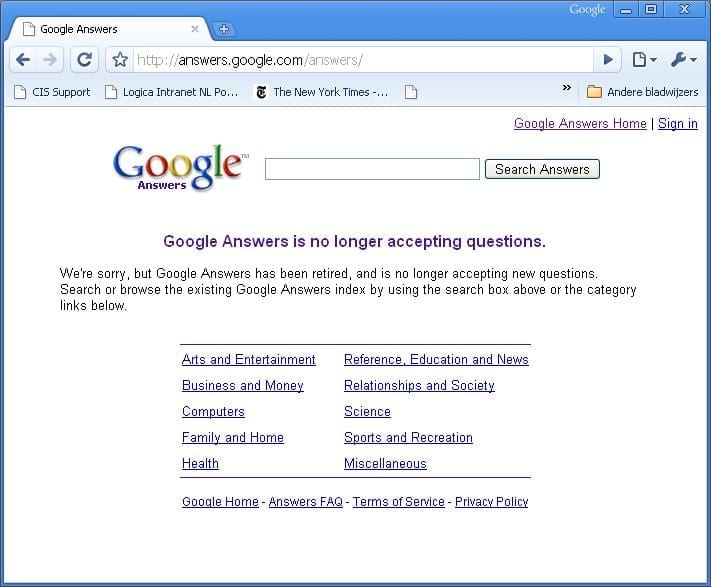Open the Relationships and Society category
Image resolution: width=711 pixels, height=587 pixels.
point(419,385)
